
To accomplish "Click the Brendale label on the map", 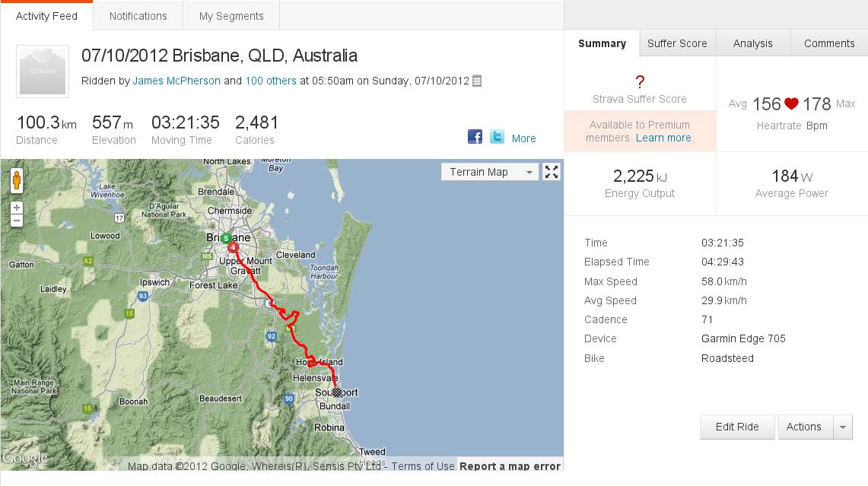I will point(216,192).
